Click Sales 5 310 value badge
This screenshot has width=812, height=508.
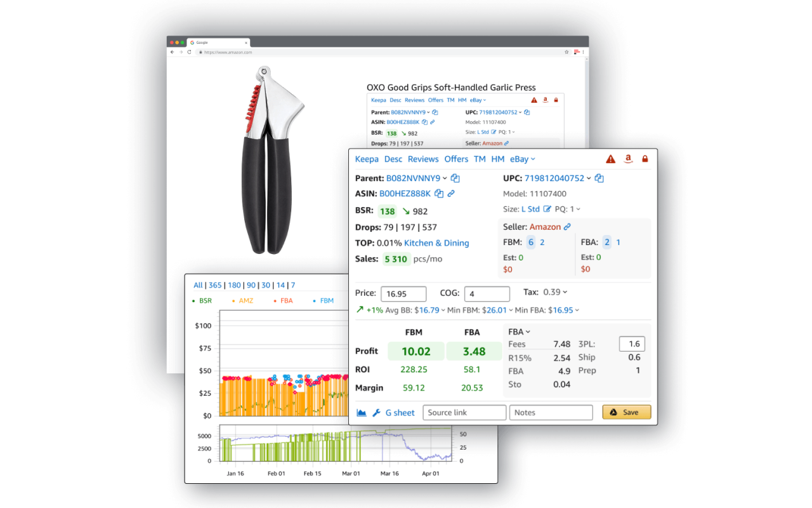point(396,259)
